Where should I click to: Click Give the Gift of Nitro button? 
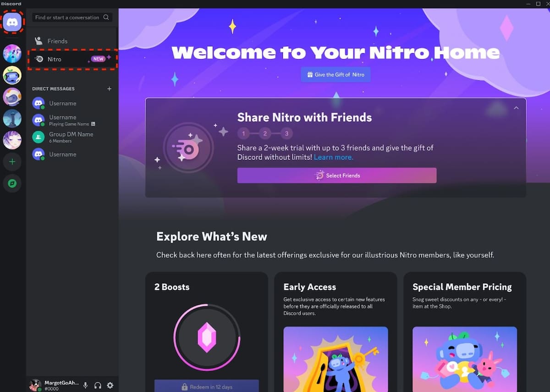tap(335, 75)
